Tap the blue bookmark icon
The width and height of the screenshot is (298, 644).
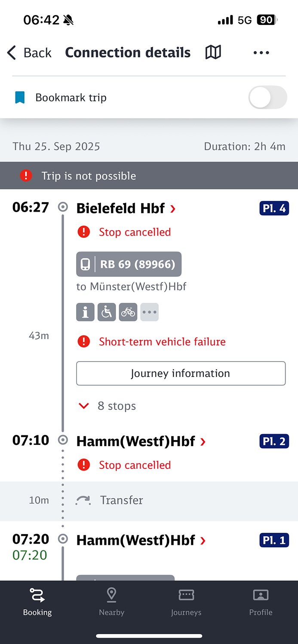pos(20,97)
